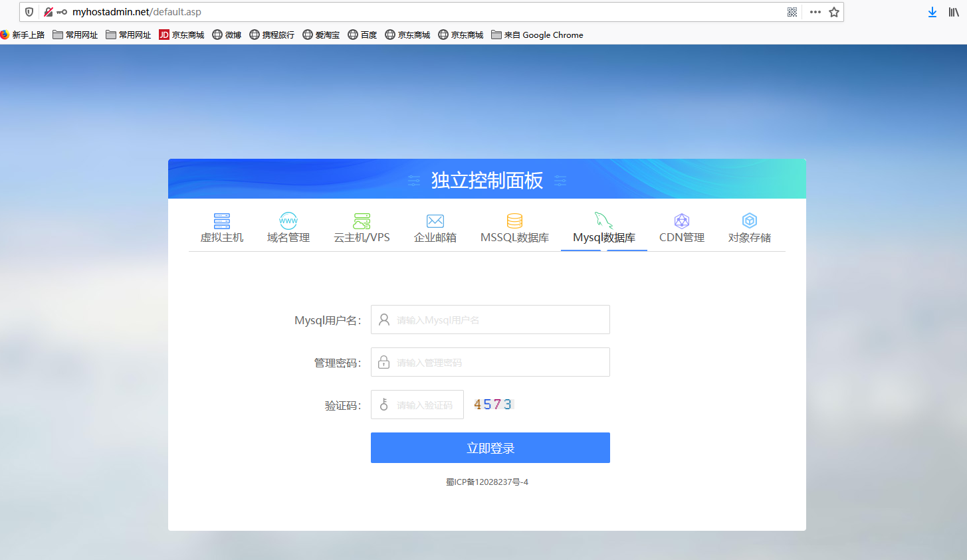
Task: Select the 虚拟主机 server icon
Action: pyautogui.click(x=221, y=219)
